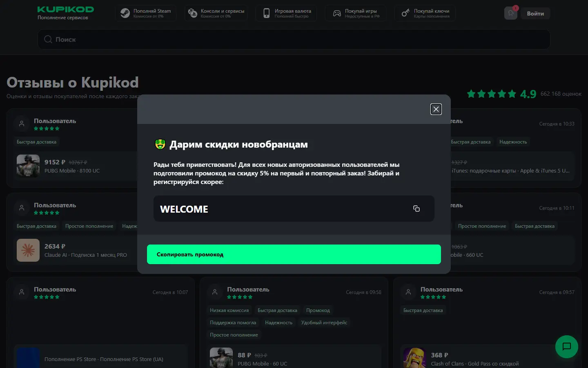This screenshot has width=588, height=368.
Task: Click the Промокод review tag
Action: [x=318, y=310]
